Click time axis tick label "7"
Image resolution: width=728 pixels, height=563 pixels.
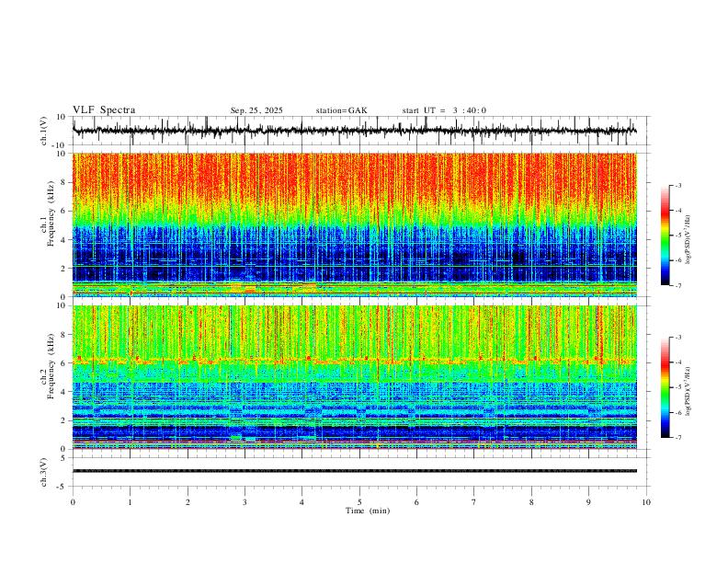(x=474, y=502)
